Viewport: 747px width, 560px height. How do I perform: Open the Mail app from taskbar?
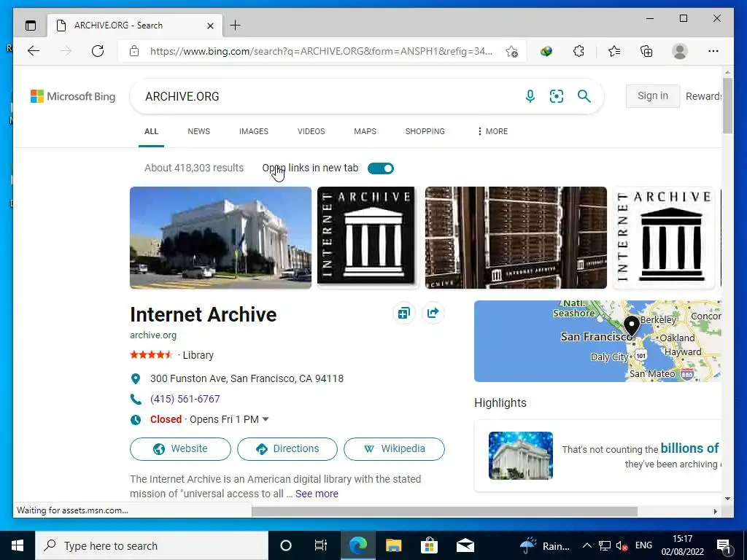pyautogui.click(x=465, y=545)
